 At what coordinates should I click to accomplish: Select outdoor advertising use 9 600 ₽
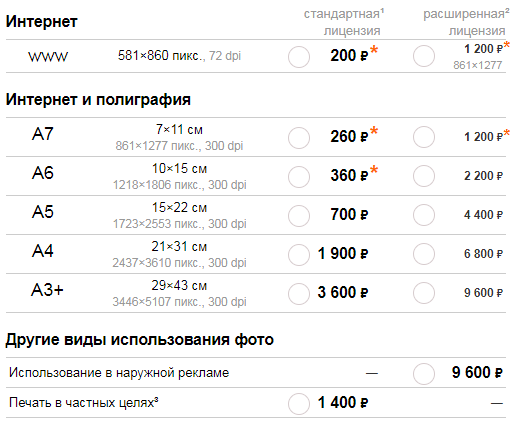click(x=424, y=374)
